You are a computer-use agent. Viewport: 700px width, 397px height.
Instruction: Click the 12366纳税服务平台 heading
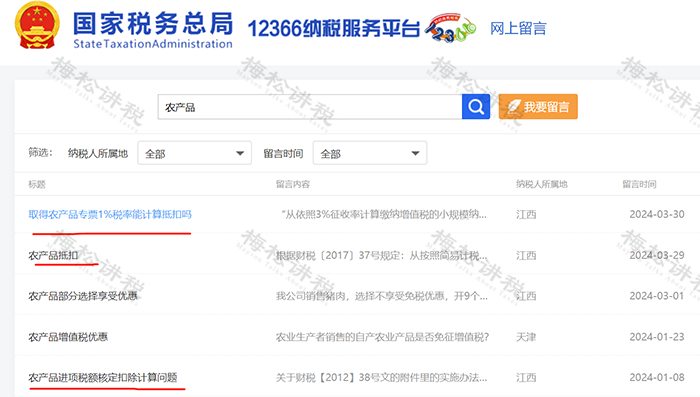click(333, 29)
